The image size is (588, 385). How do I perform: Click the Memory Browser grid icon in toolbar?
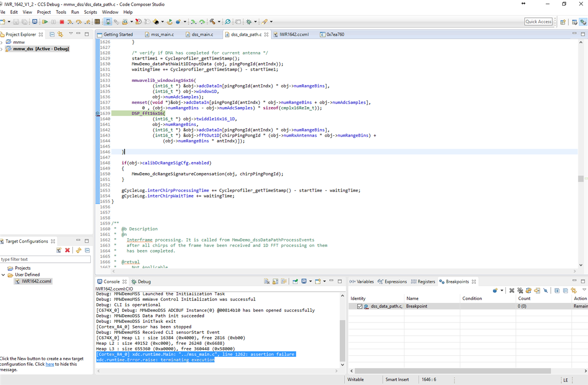tap(98, 22)
